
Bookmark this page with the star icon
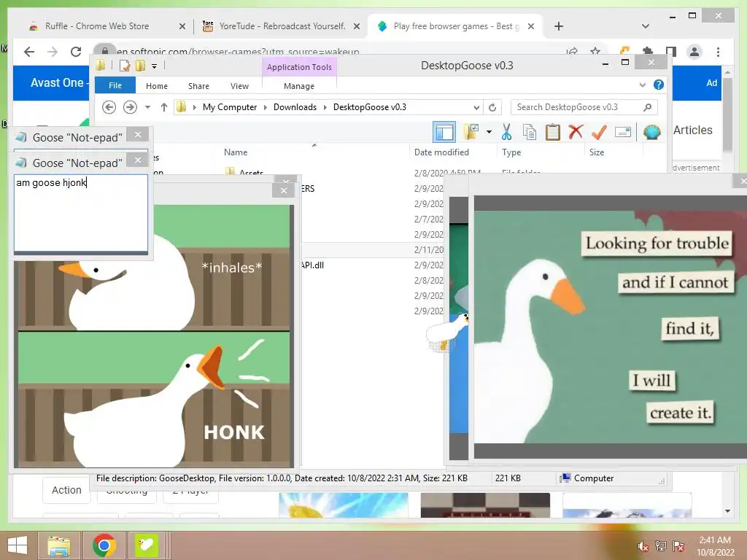point(595,52)
